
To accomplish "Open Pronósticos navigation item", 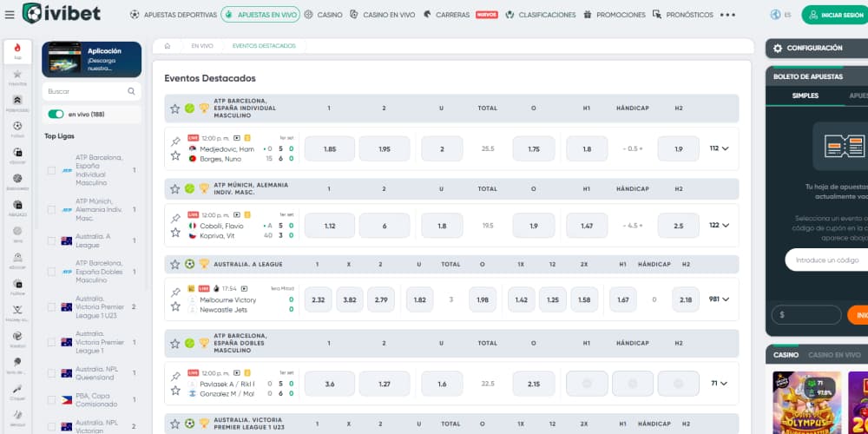I will [x=683, y=15].
